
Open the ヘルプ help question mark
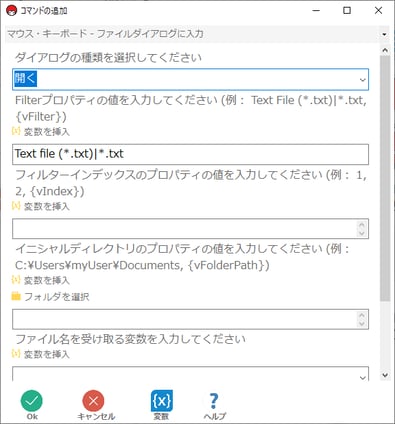pyautogui.click(x=214, y=406)
